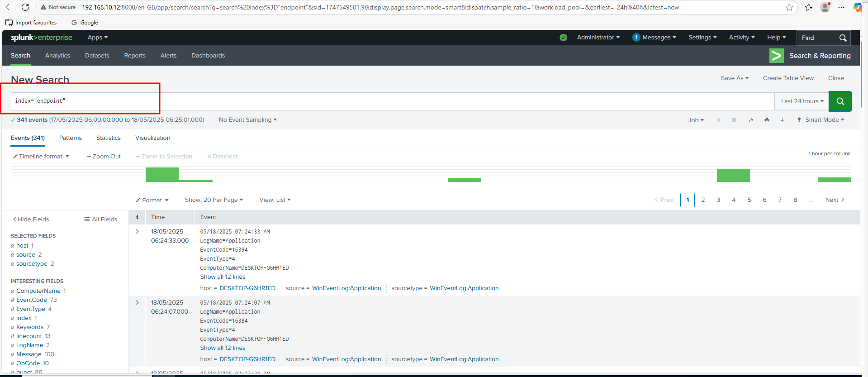Open the Job dropdown
Image resolution: width=868 pixels, height=377 pixels.
[x=696, y=120]
